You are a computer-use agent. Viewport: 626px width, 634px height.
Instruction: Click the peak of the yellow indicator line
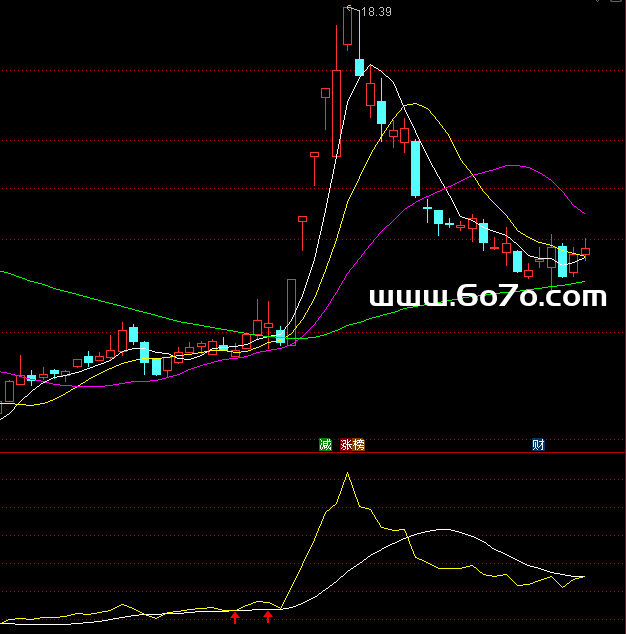(x=347, y=474)
